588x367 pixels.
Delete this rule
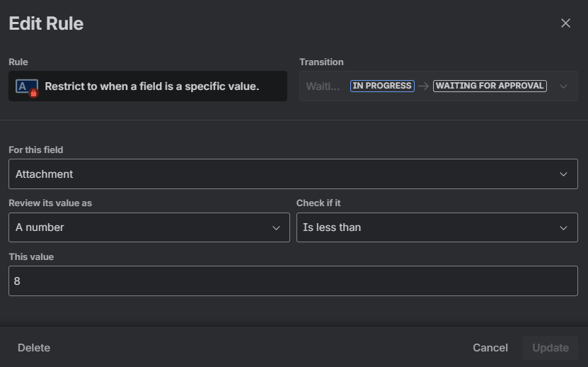point(34,347)
